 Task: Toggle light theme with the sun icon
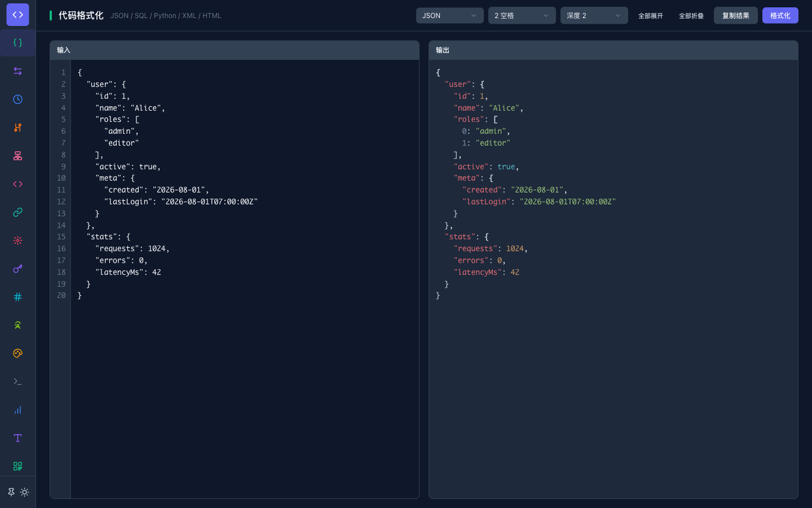point(24,492)
